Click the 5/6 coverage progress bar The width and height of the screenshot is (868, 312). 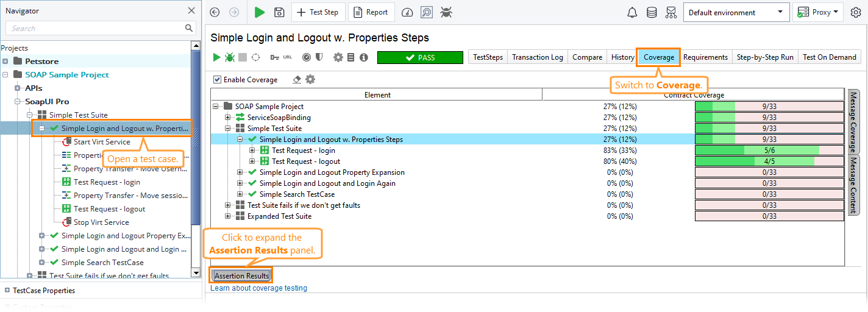click(769, 151)
